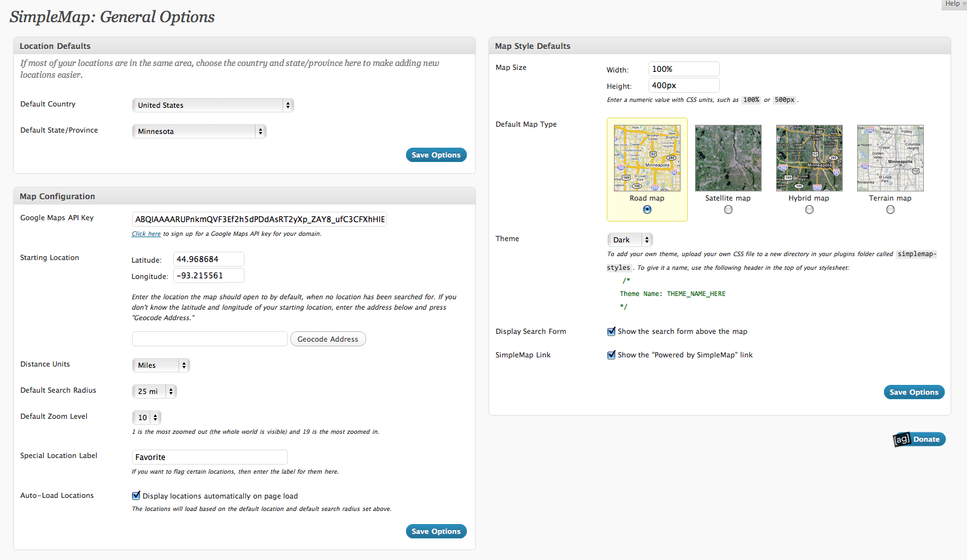Image resolution: width=967 pixels, height=560 pixels.
Task: Click the 'Satellite map' label text
Action: pos(728,198)
